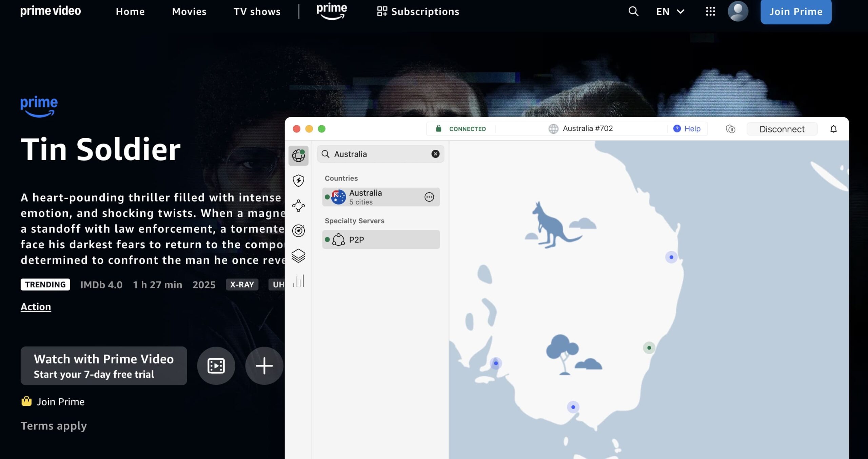Clear the Australia search field text

click(435, 154)
